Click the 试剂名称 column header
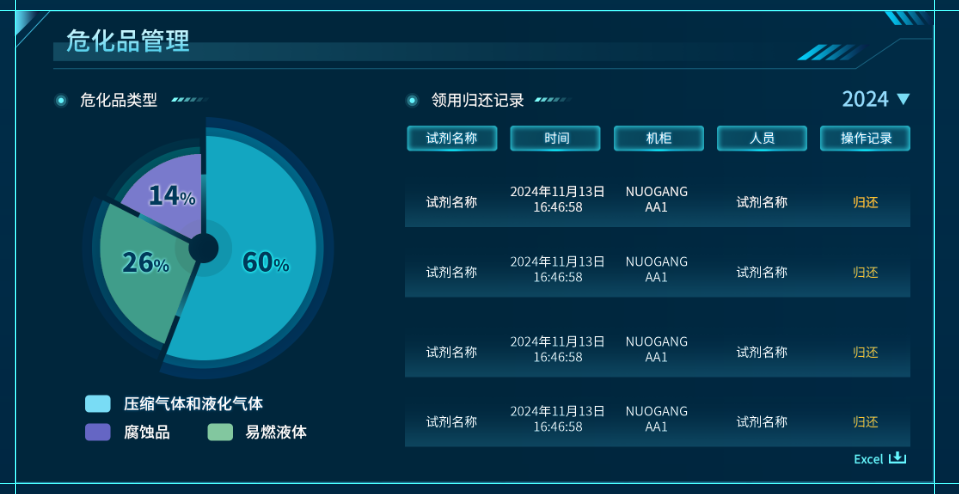The height and width of the screenshot is (494, 959). pyautogui.click(x=452, y=138)
